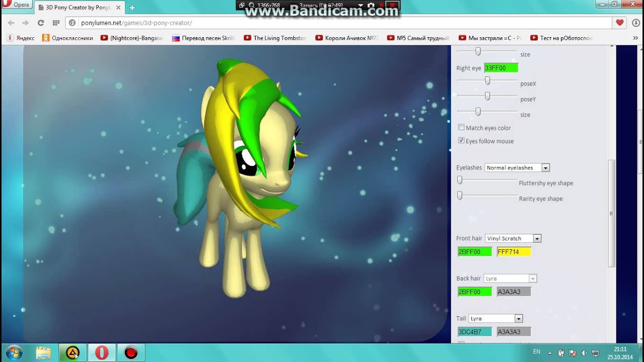Open the Одноклассники bookmark
The width and height of the screenshot is (644, 362).
point(67,38)
